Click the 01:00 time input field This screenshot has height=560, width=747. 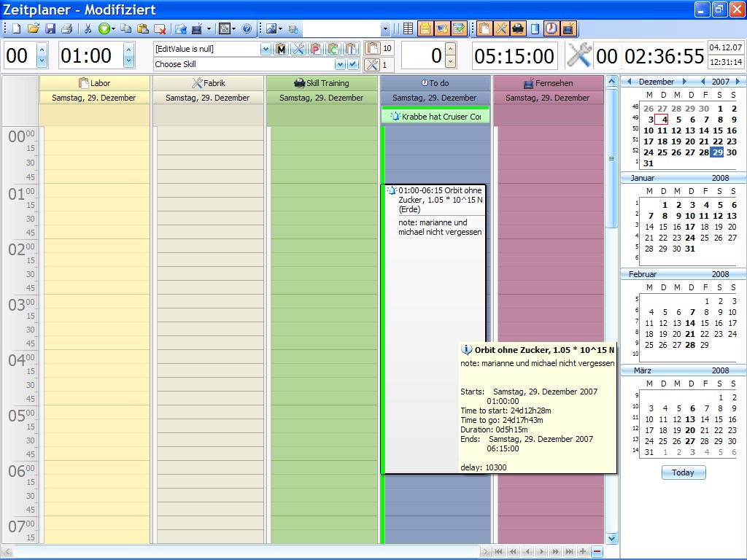point(90,55)
